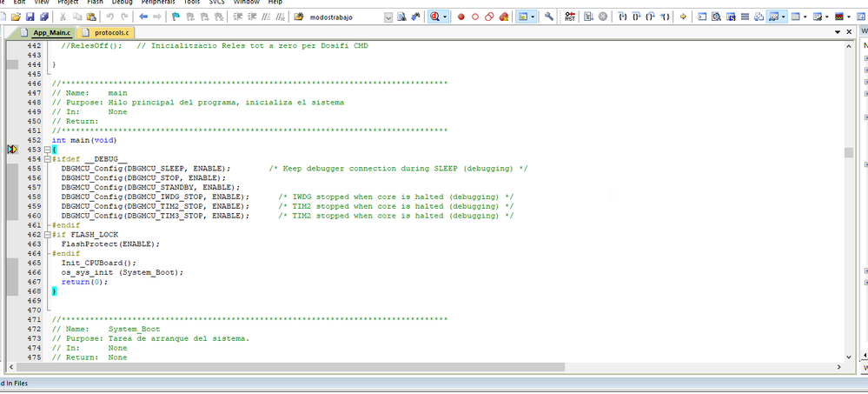
Task: Toggle the Watch windows button
Action: coord(773,17)
